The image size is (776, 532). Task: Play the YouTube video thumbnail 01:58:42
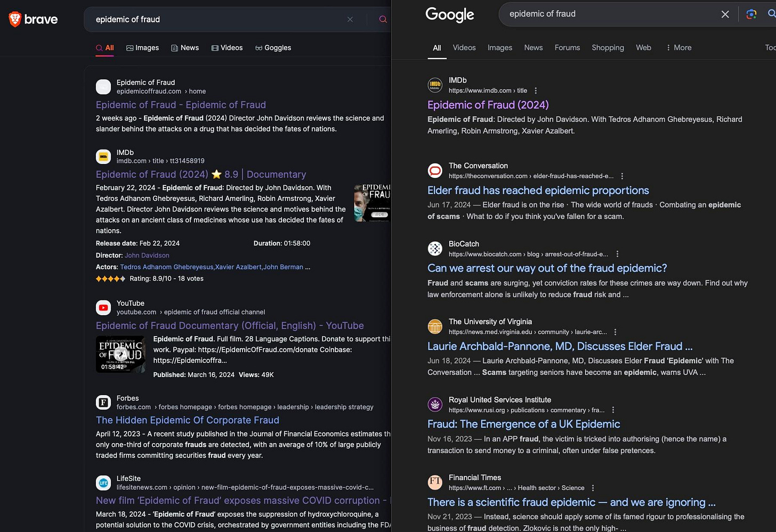[x=120, y=354]
